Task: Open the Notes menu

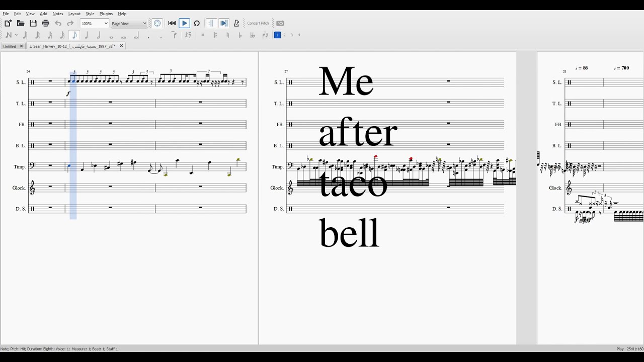Action: pos(58,14)
